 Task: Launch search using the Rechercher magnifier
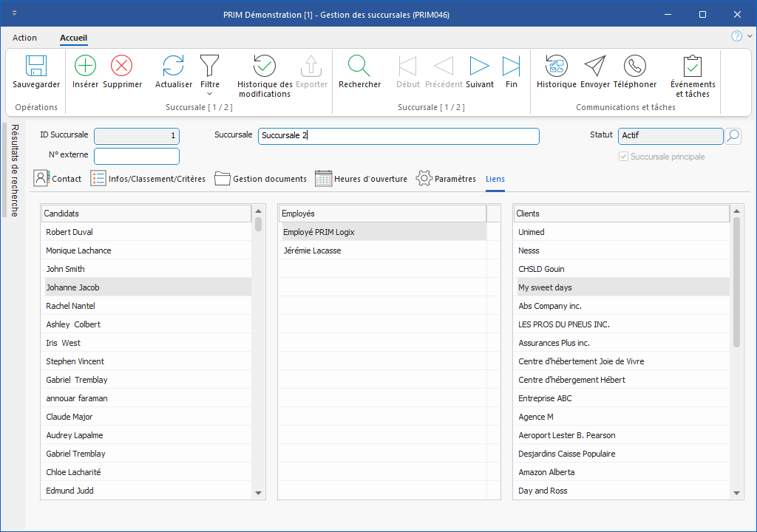pos(359,66)
